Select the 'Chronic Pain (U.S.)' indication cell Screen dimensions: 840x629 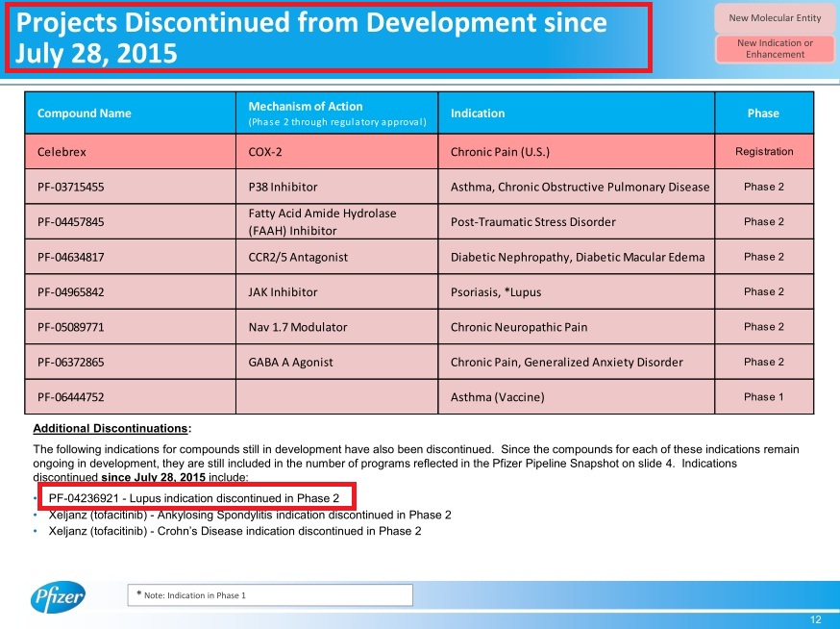[577, 152]
